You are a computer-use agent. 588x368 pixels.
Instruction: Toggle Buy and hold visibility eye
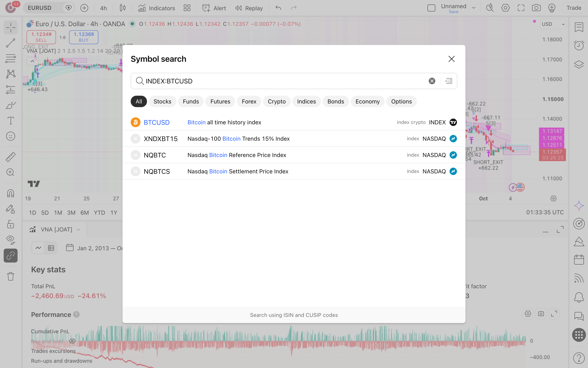click(72, 341)
